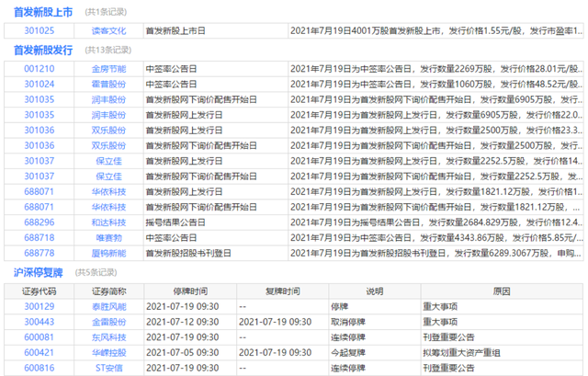
Task: Click stock code 688296
Action: point(39,222)
